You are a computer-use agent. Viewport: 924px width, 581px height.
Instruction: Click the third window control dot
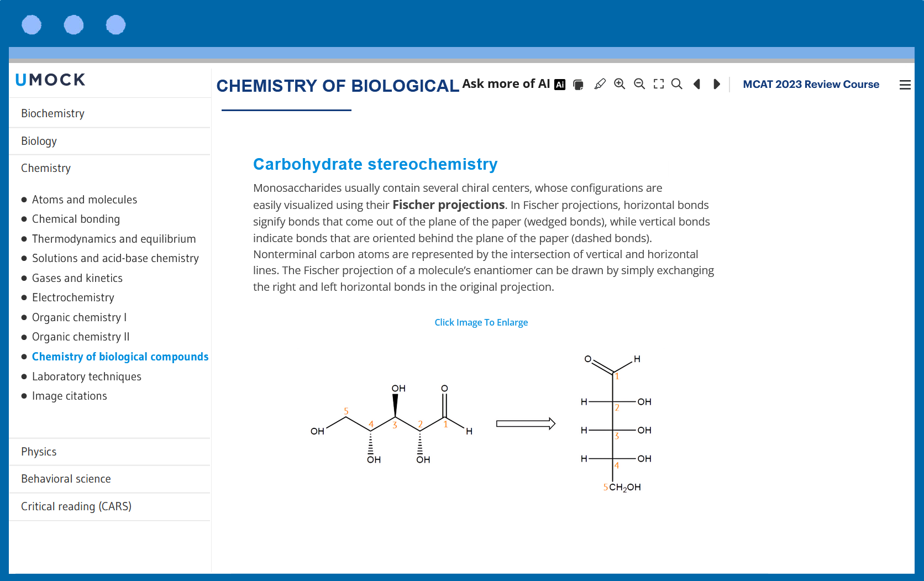tap(116, 25)
